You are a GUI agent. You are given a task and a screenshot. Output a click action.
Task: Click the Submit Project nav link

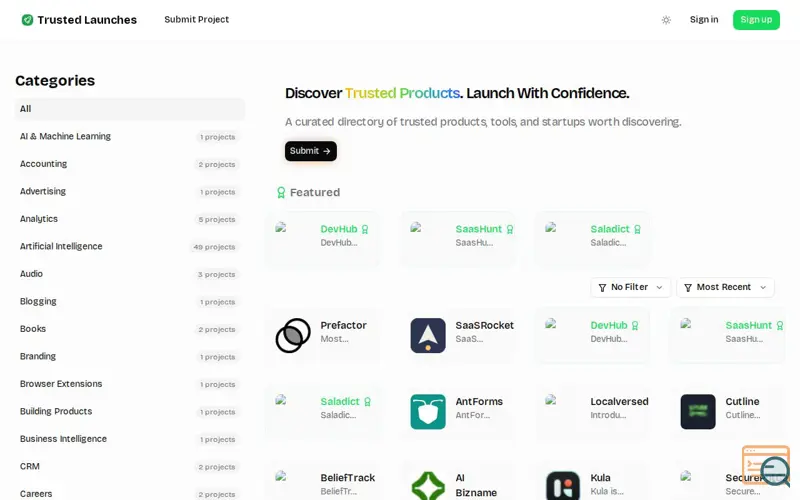click(196, 19)
